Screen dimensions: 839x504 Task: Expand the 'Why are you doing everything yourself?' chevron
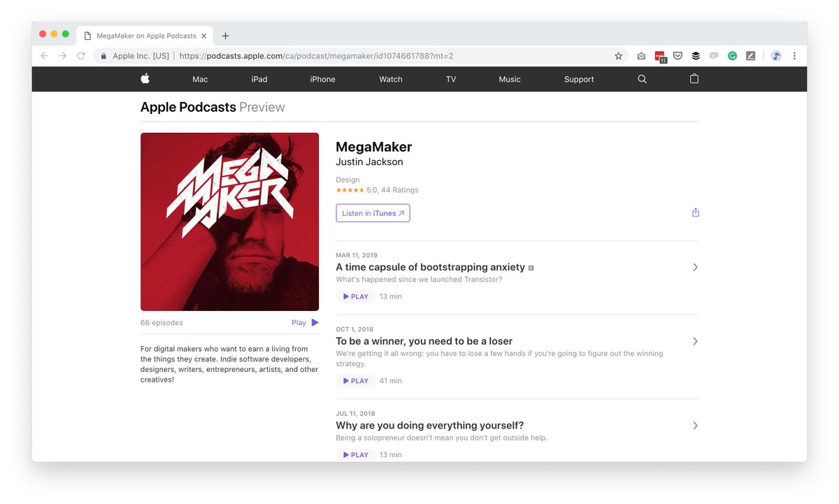(694, 426)
